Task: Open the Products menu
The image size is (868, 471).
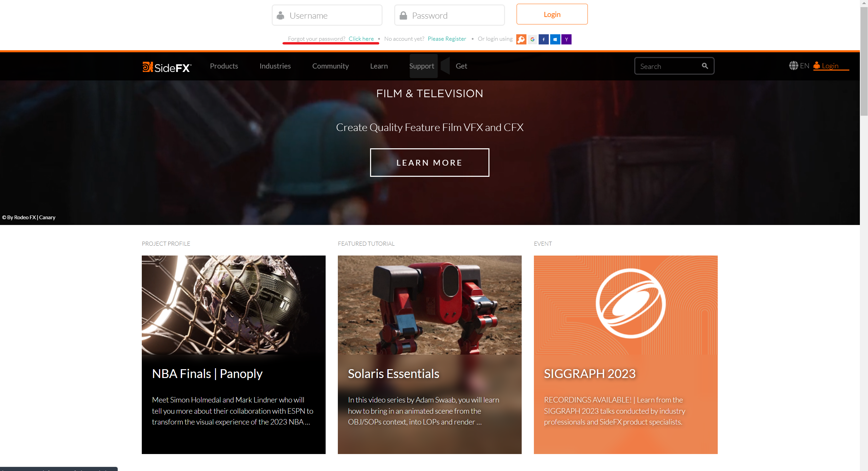Action: coord(224,66)
